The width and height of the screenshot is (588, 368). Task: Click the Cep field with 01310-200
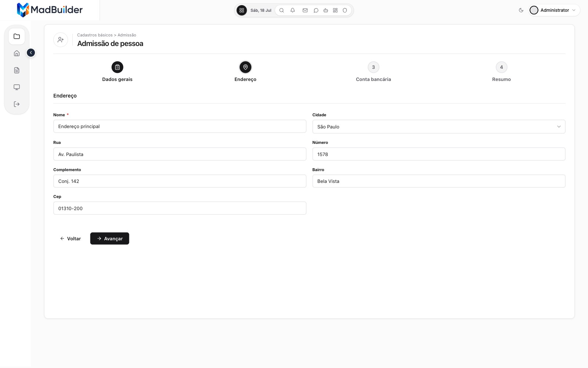point(180,208)
